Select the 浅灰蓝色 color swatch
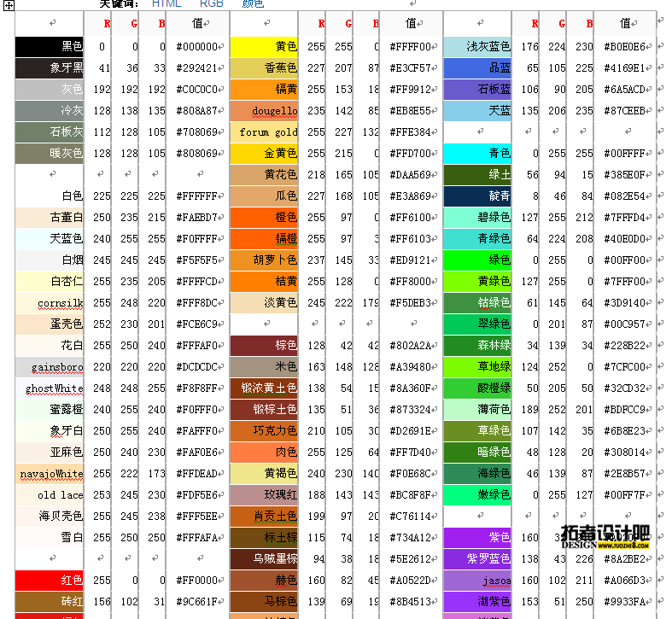This screenshot has width=672, height=619. coord(477,47)
